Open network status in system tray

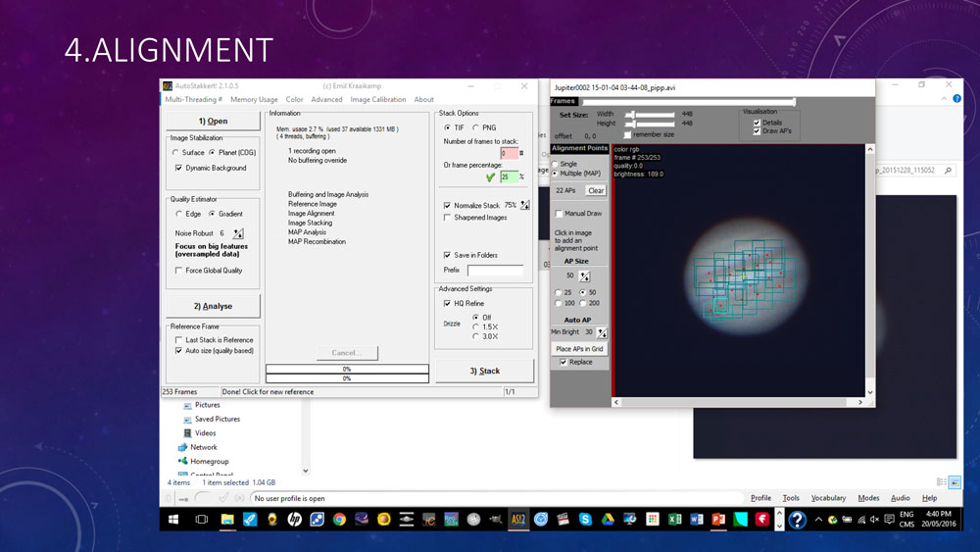[861, 520]
